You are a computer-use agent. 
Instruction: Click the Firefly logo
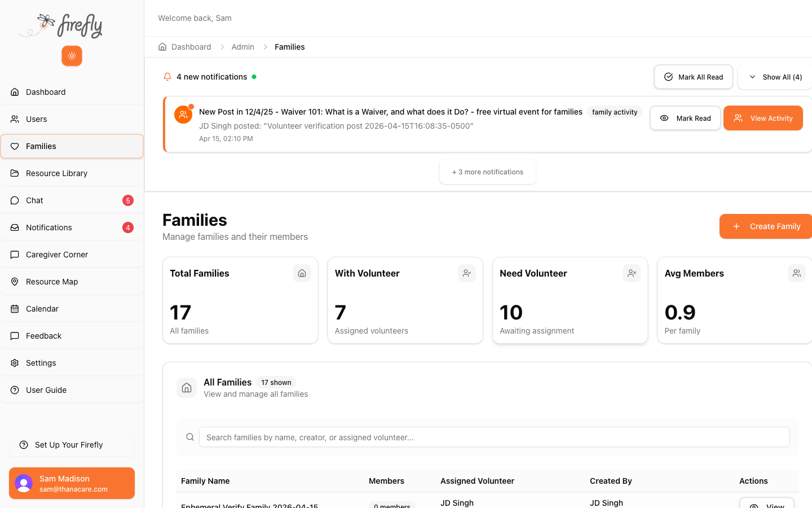coord(61,26)
